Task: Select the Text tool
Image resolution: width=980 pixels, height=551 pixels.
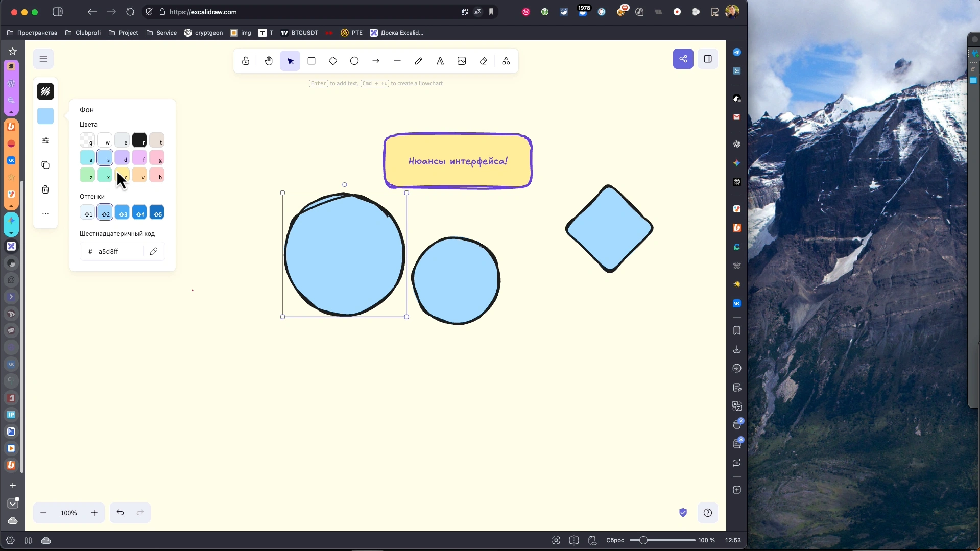Action: point(440,61)
